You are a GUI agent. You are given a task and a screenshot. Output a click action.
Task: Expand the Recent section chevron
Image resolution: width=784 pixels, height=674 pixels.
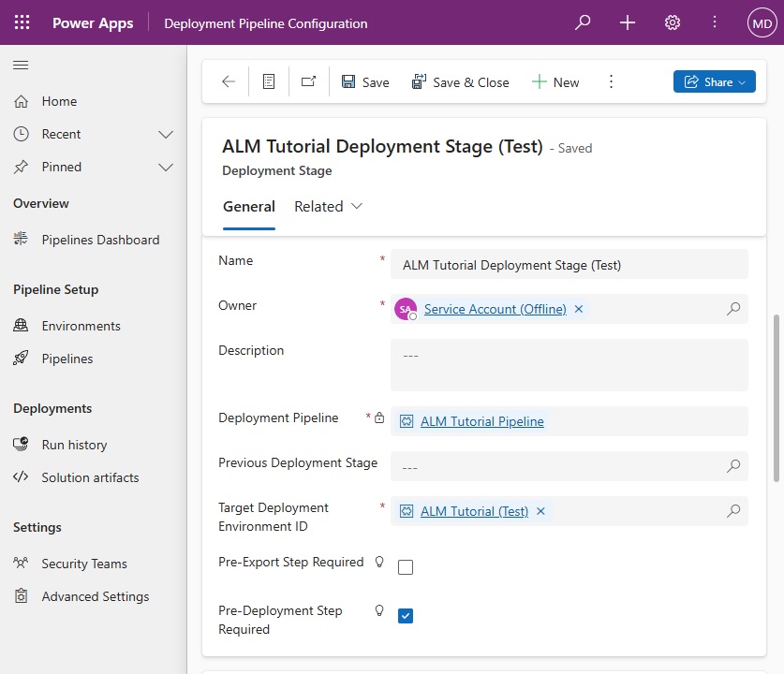(166, 135)
